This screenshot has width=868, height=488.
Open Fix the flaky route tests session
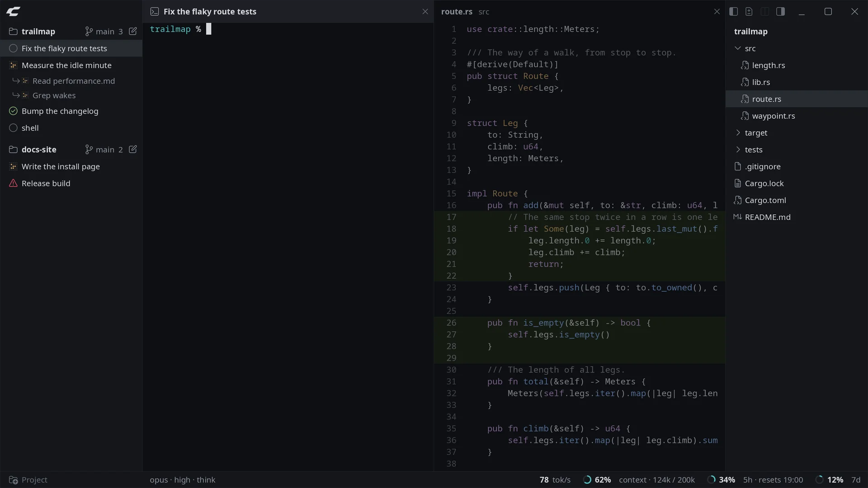click(x=71, y=48)
